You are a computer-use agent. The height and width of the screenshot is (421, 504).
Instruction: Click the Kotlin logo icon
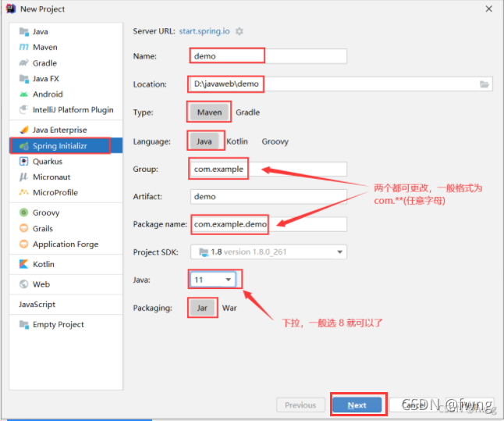point(23,264)
